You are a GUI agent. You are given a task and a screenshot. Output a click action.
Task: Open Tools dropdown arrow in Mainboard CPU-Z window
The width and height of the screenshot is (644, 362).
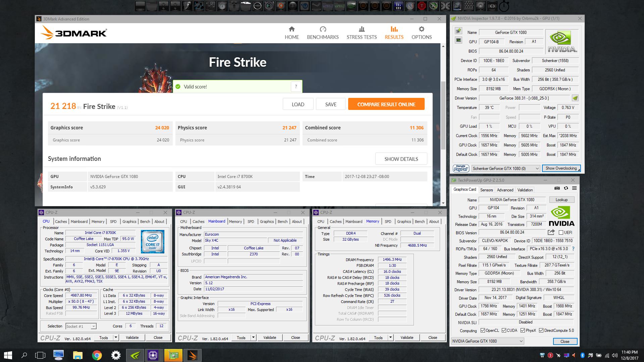[254, 338]
